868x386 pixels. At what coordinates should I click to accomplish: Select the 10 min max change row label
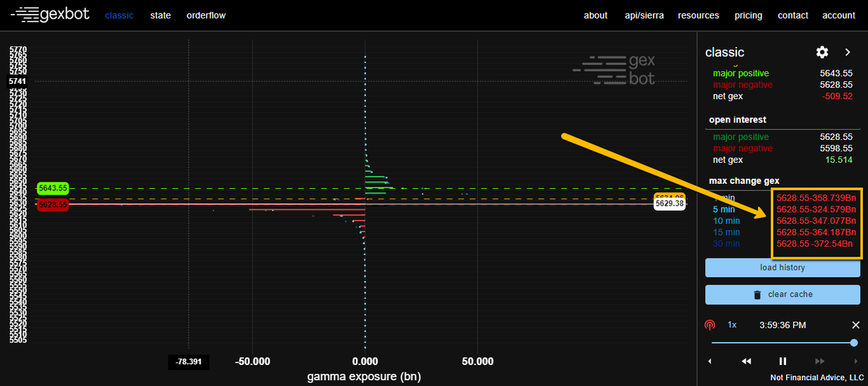coord(726,221)
